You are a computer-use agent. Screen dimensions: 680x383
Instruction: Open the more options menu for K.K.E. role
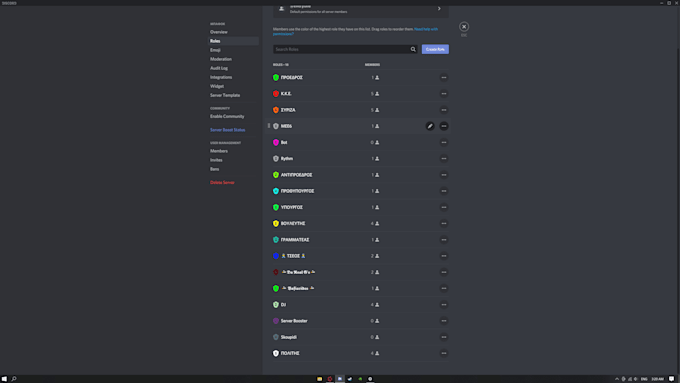pos(444,94)
